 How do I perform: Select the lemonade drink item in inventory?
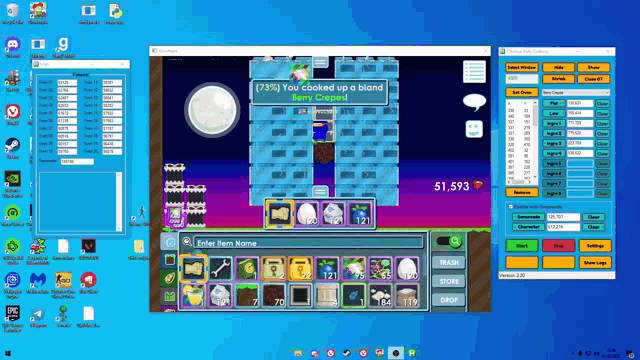pyautogui.click(x=193, y=296)
